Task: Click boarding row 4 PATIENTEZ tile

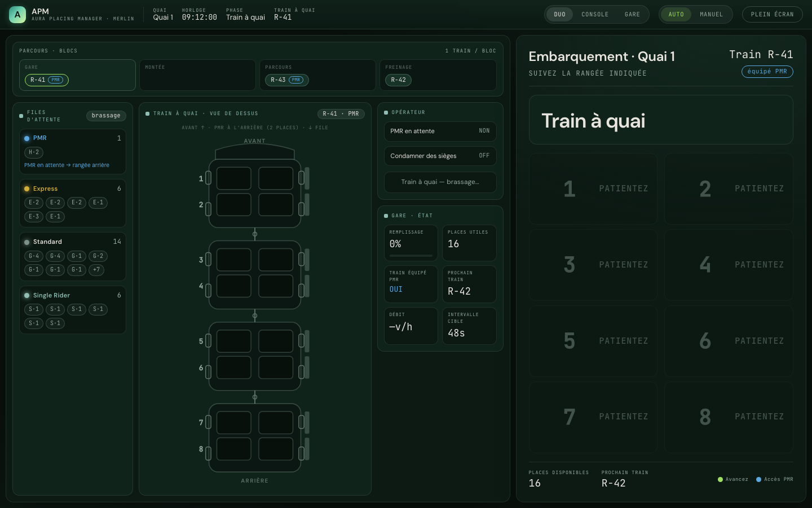Action: [729, 265]
